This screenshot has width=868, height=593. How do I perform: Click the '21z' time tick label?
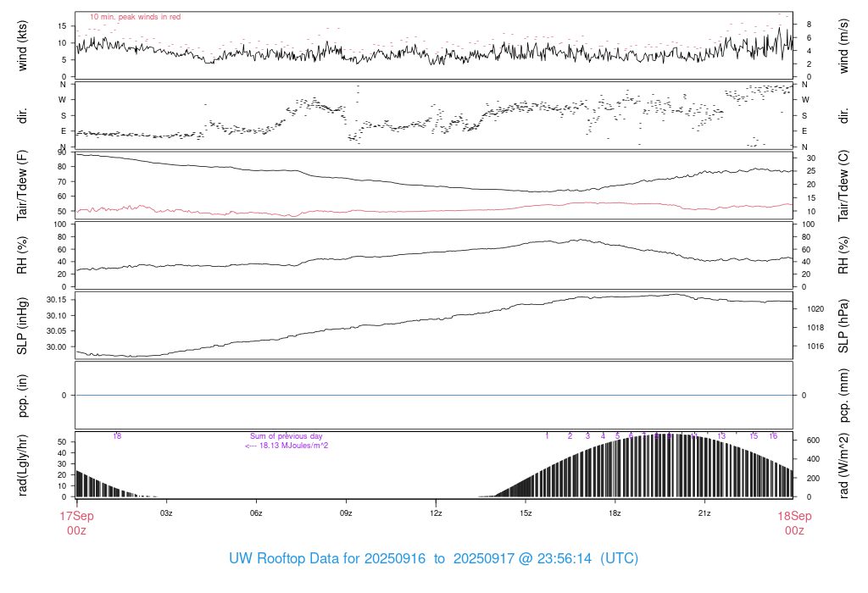coord(704,513)
